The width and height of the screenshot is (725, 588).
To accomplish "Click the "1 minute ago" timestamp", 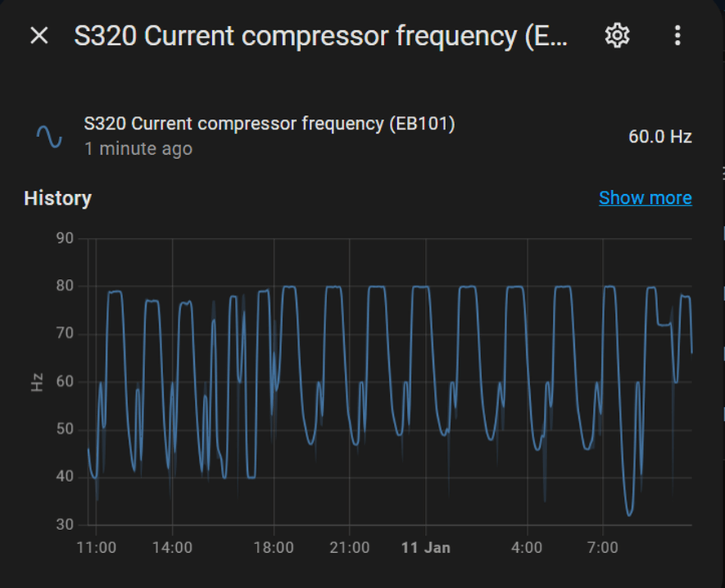I will (x=138, y=148).
